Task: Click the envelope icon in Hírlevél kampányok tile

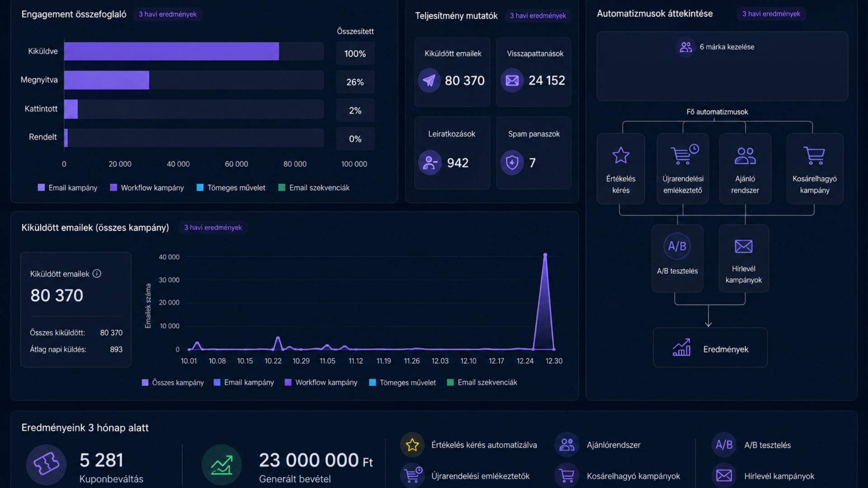Action: tap(744, 246)
